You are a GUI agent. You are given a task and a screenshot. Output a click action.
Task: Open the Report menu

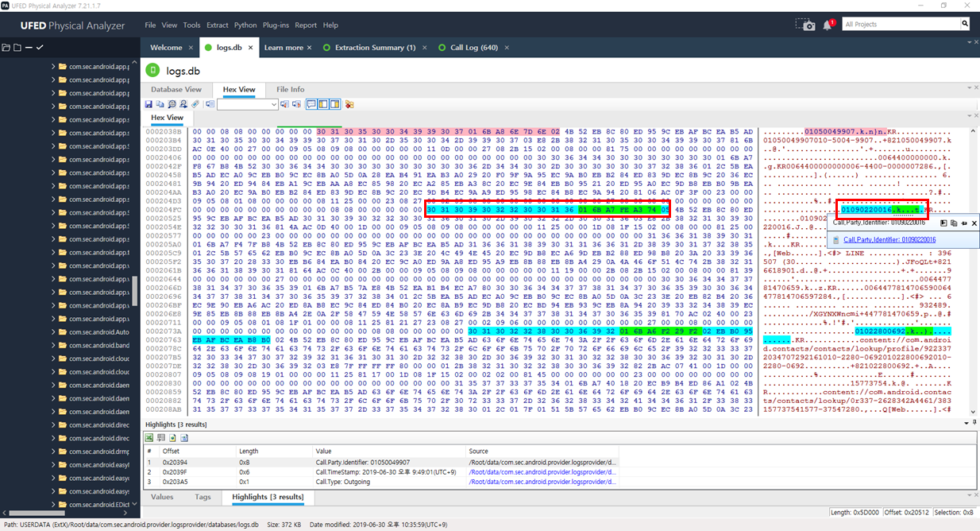point(306,25)
